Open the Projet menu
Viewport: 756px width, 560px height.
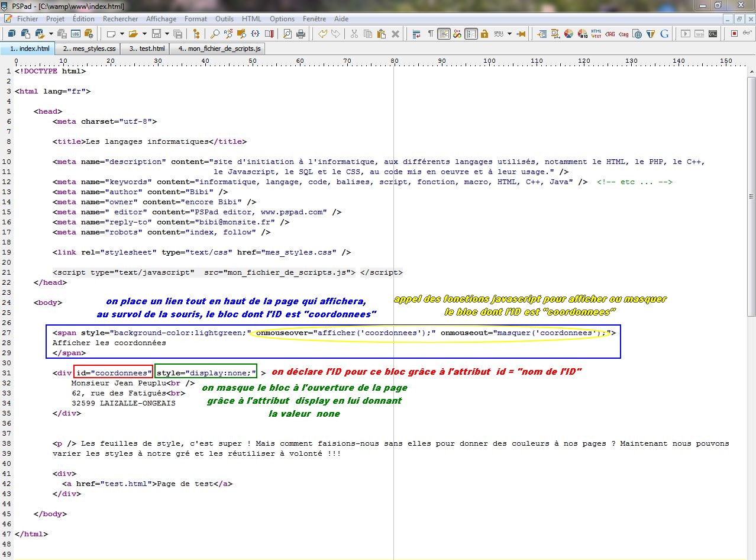pos(56,19)
